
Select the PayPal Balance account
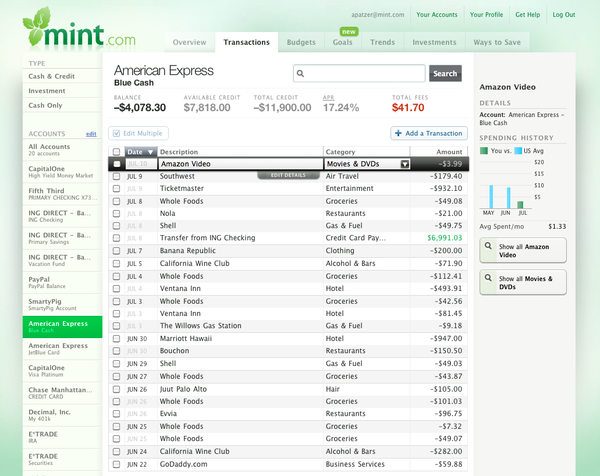click(x=62, y=282)
